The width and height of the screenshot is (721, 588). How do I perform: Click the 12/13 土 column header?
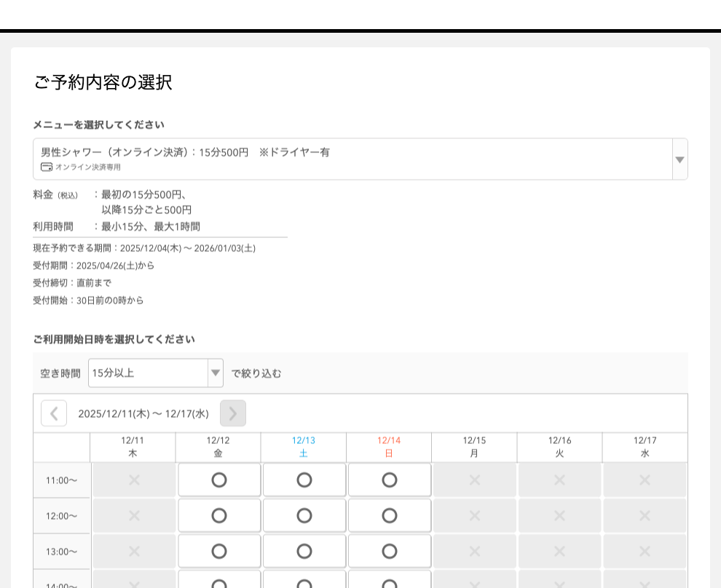tap(304, 447)
